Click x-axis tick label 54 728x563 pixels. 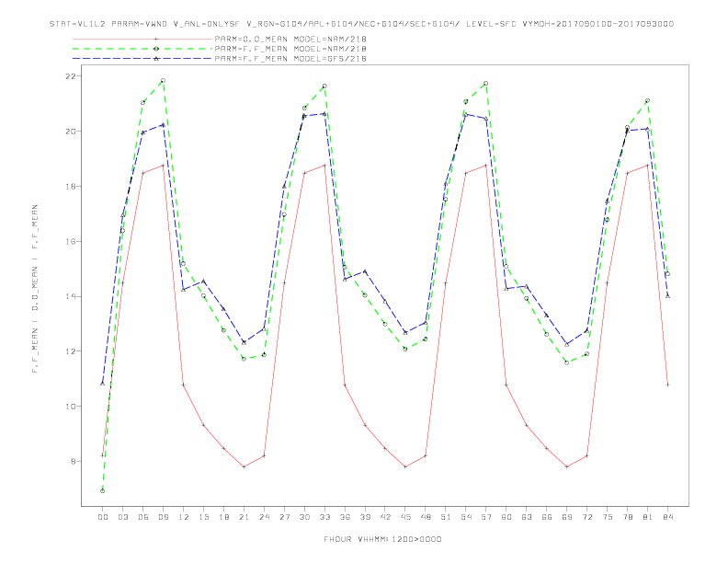466,517
